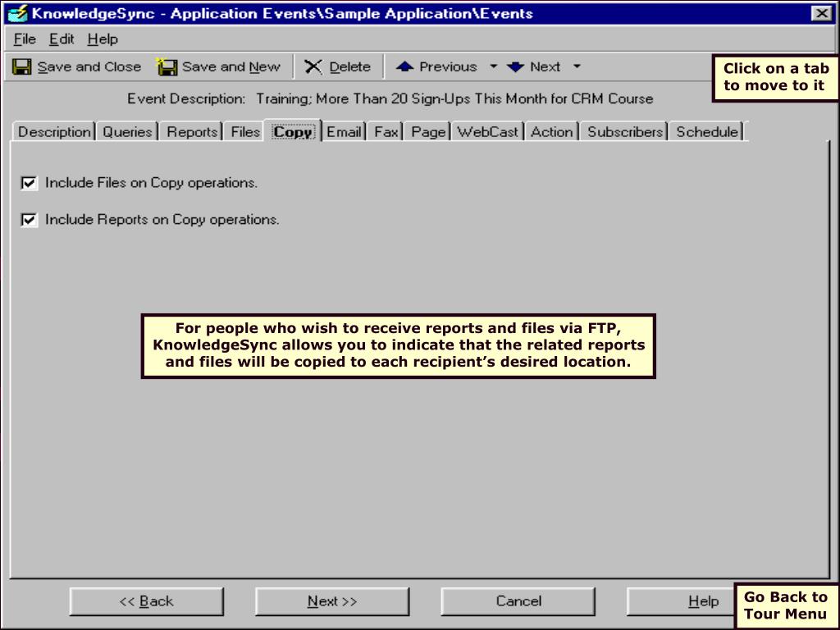This screenshot has width=840, height=630.
Task: Click the Previous label in toolbar
Action: click(448, 67)
